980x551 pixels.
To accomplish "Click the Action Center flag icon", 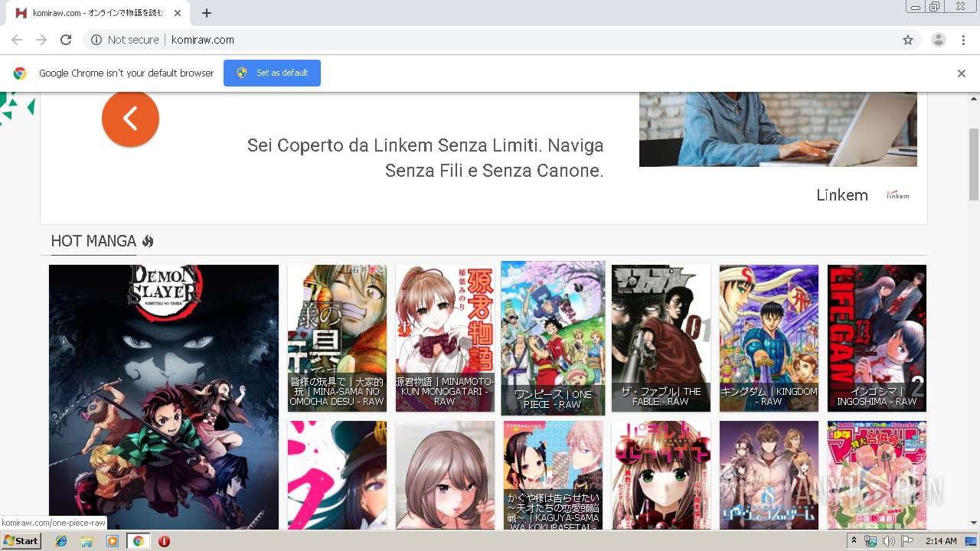I will click(x=906, y=541).
